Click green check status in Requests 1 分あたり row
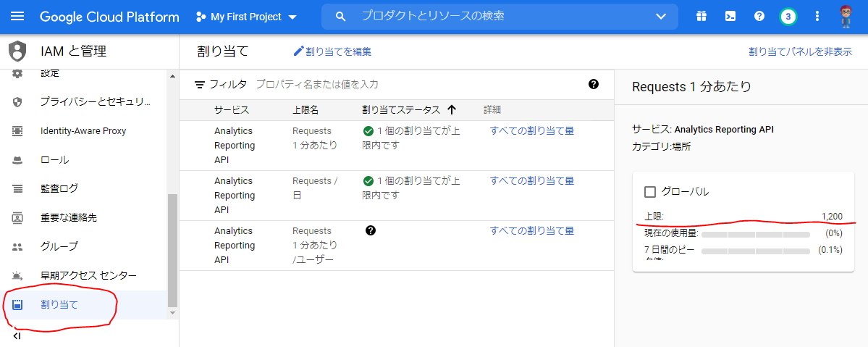This screenshot has height=347, width=868. [368, 131]
